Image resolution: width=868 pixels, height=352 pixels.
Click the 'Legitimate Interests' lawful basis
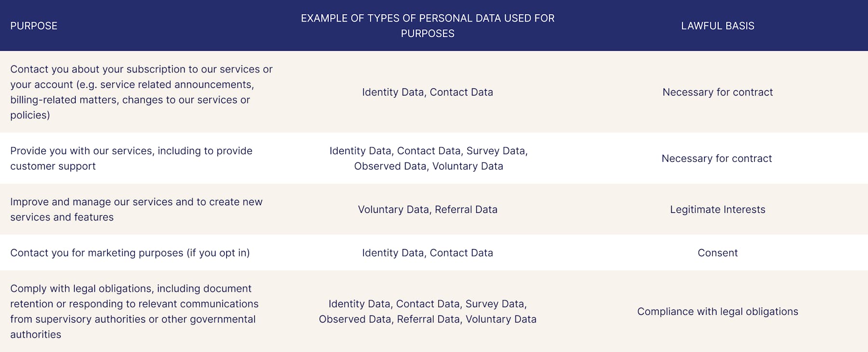coord(718,210)
